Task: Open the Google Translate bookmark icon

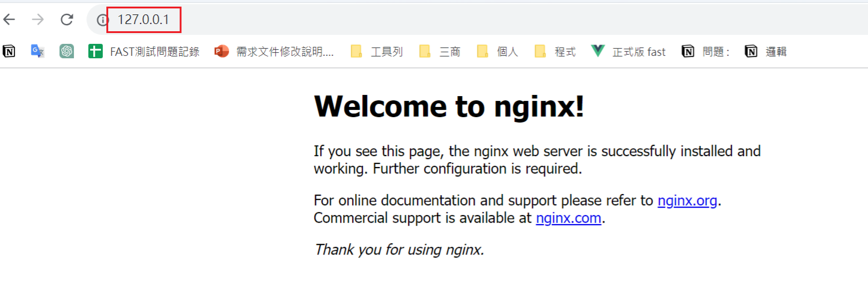Action: tap(38, 52)
